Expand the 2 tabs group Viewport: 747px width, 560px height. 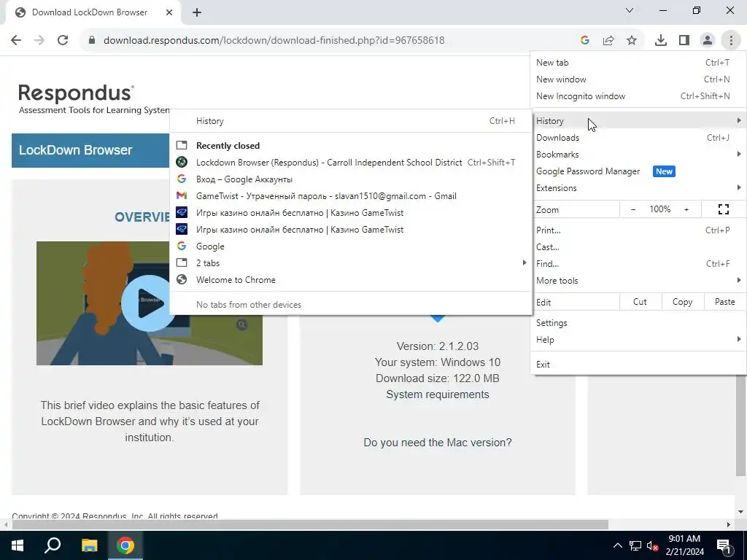click(351, 262)
